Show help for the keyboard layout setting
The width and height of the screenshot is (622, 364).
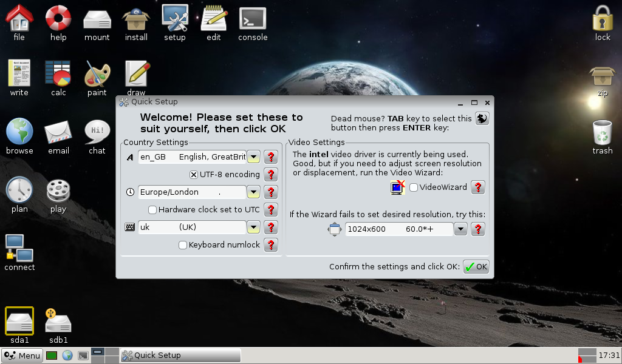(x=271, y=227)
